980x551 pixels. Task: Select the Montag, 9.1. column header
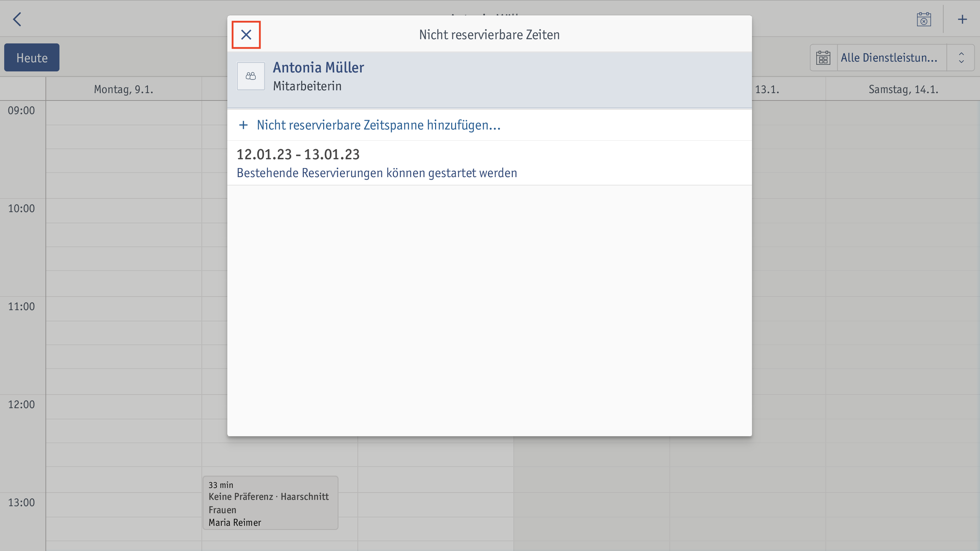tap(124, 90)
